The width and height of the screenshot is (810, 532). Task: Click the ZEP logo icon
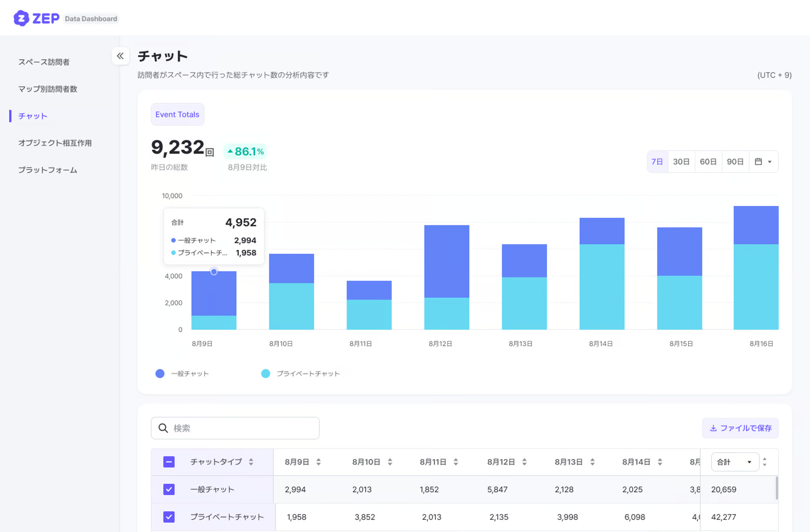21,18
